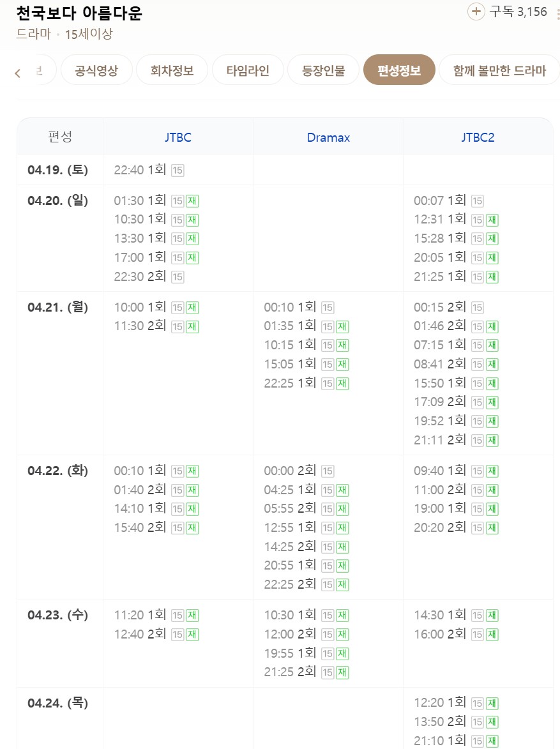Click the 재 badge on Dramax 04.21 01:35
This screenshot has width=560, height=749.
pos(342,327)
